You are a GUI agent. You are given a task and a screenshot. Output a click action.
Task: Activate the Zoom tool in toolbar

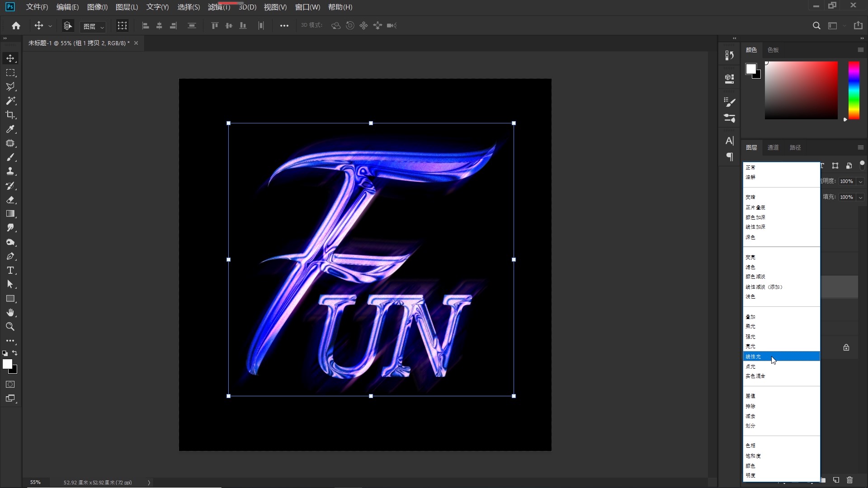pos(10,327)
